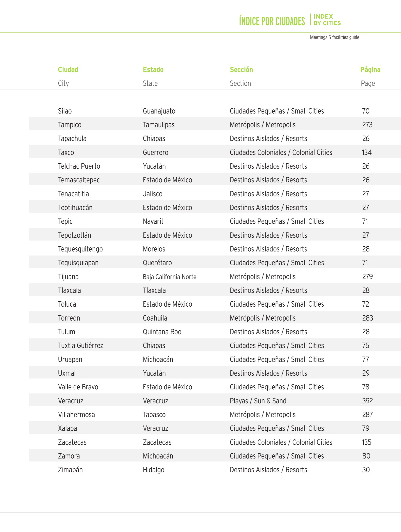Click the Sección column header
Viewport: 401px width, 532px height.
tap(241, 70)
